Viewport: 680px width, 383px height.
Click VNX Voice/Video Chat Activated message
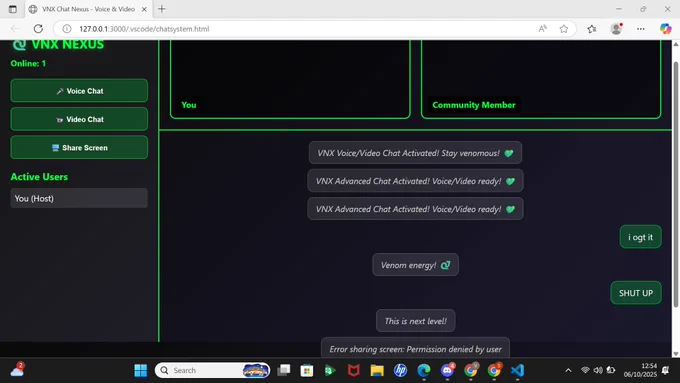tap(415, 153)
